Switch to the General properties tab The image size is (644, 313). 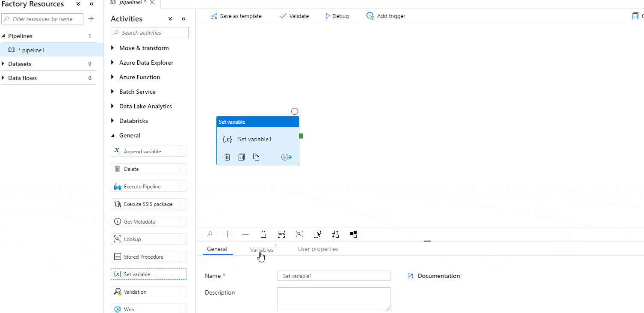[x=217, y=249]
